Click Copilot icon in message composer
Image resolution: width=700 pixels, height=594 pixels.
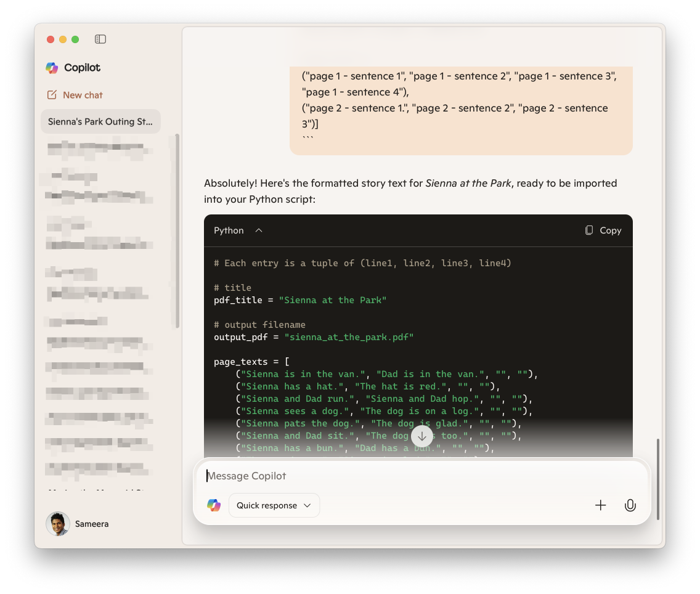point(214,506)
